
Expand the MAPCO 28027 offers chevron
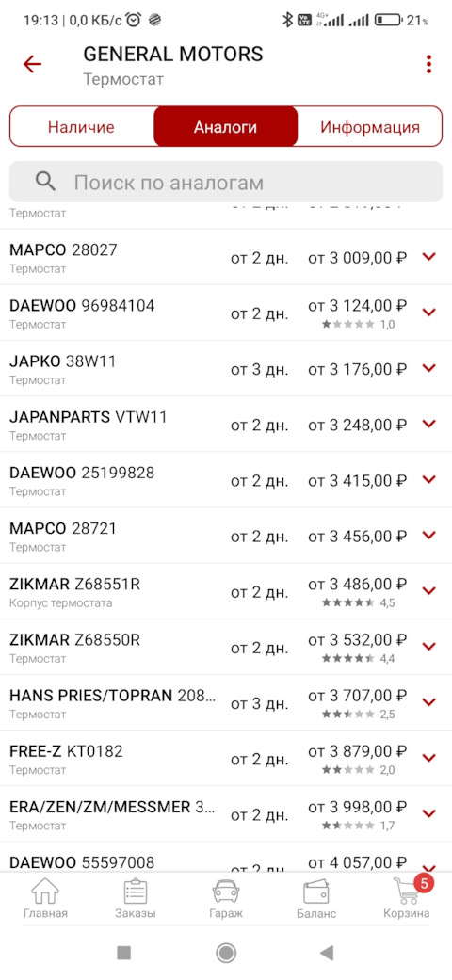tap(428, 257)
